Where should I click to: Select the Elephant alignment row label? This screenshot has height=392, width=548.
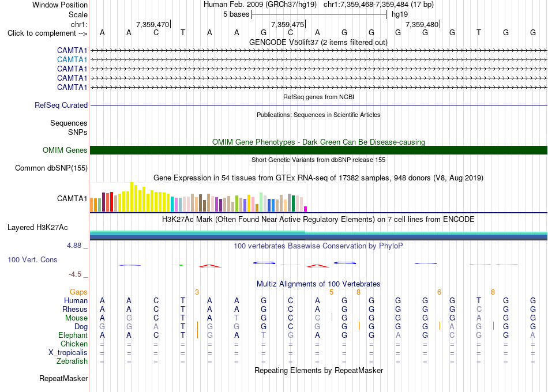[x=73, y=336]
